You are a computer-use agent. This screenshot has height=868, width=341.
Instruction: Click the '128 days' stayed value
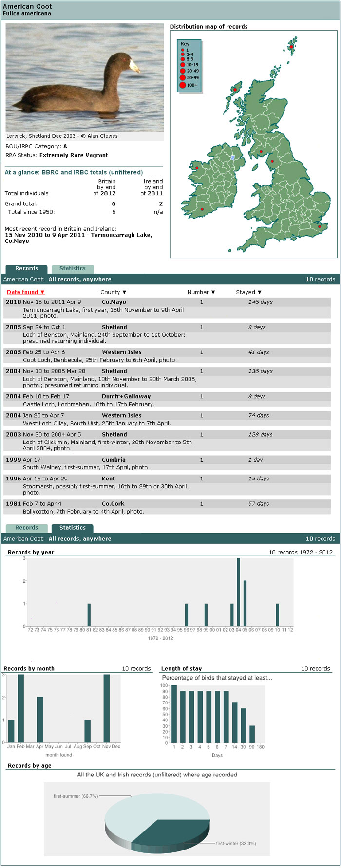260,435
